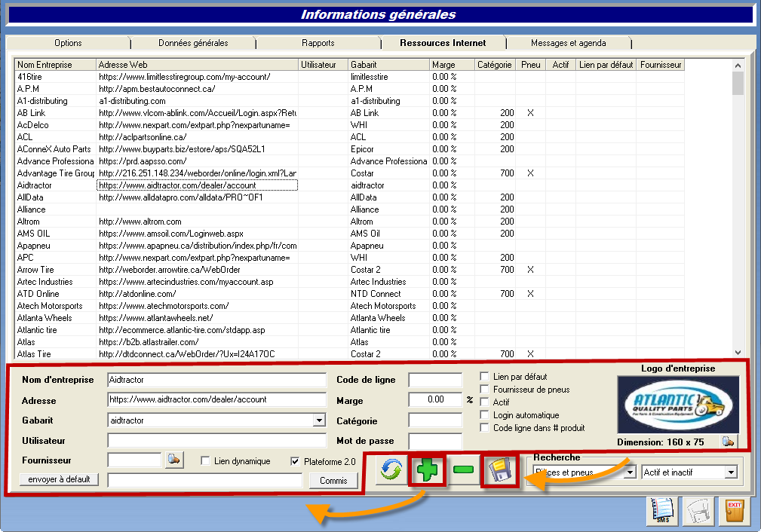
Task: Select the Atlas Tire row
Action: [349, 354]
